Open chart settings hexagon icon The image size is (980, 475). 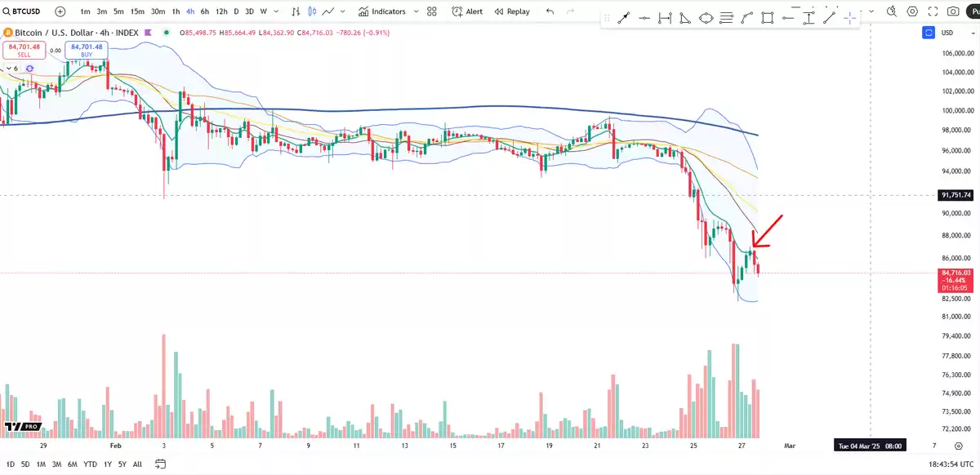click(912, 11)
